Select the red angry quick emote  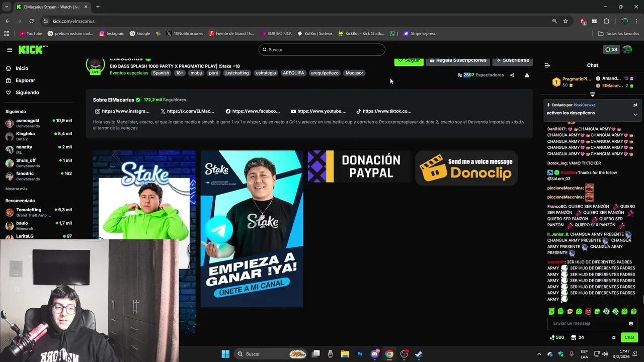point(588,312)
